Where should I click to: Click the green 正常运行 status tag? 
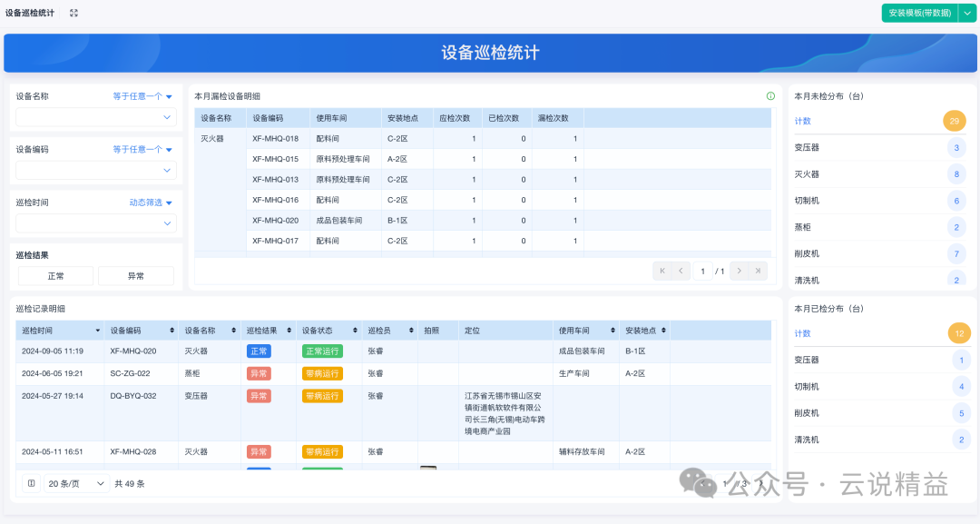(322, 351)
